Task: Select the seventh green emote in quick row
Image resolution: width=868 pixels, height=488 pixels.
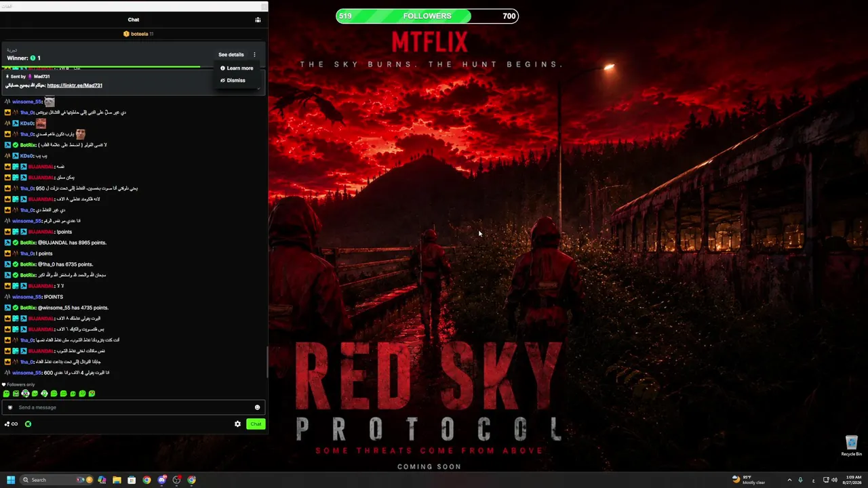Action: [x=64, y=394]
